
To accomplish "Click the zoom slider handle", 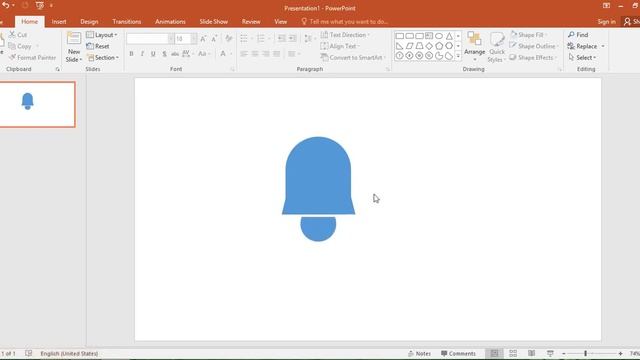I will pyautogui.click(x=585, y=353).
